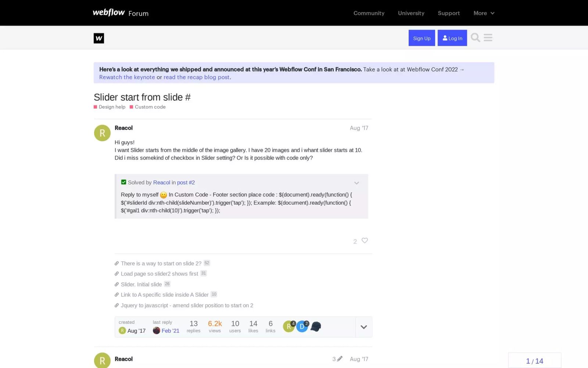The image size is (588, 368).
Task: Click Reacol's avatar on the second post
Action: coord(102,361)
